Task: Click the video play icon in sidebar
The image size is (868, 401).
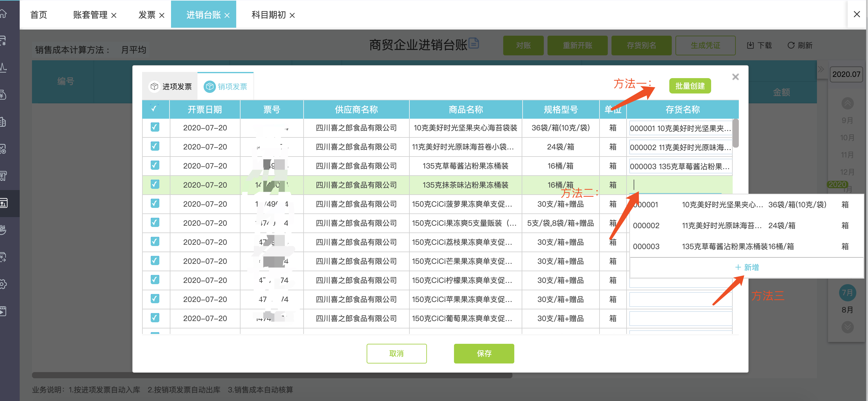Action: click(x=3, y=311)
